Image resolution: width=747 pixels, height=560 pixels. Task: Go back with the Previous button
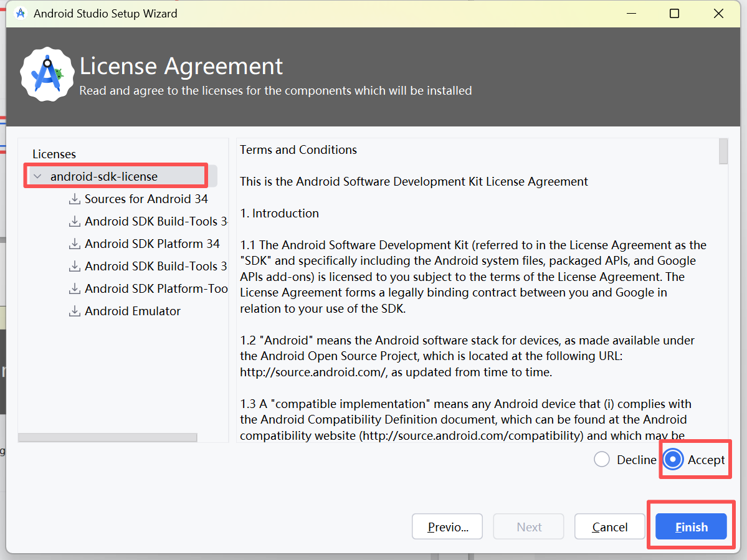[x=447, y=526]
